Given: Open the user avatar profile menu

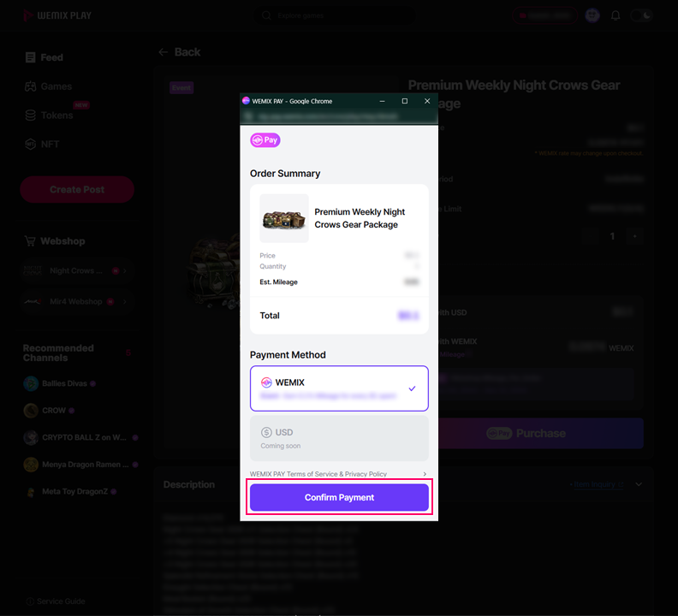Looking at the screenshot, I should tap(592, 15).
